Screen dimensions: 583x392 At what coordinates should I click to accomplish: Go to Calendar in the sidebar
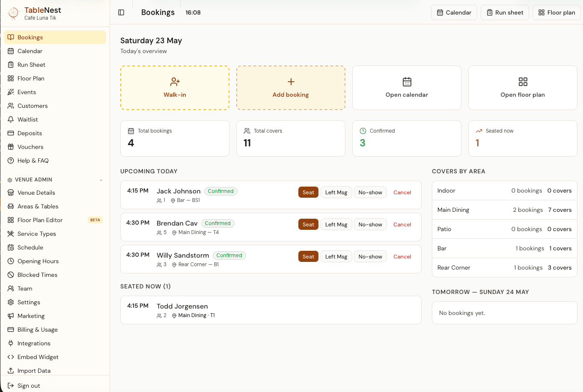[x=55, y=51]
